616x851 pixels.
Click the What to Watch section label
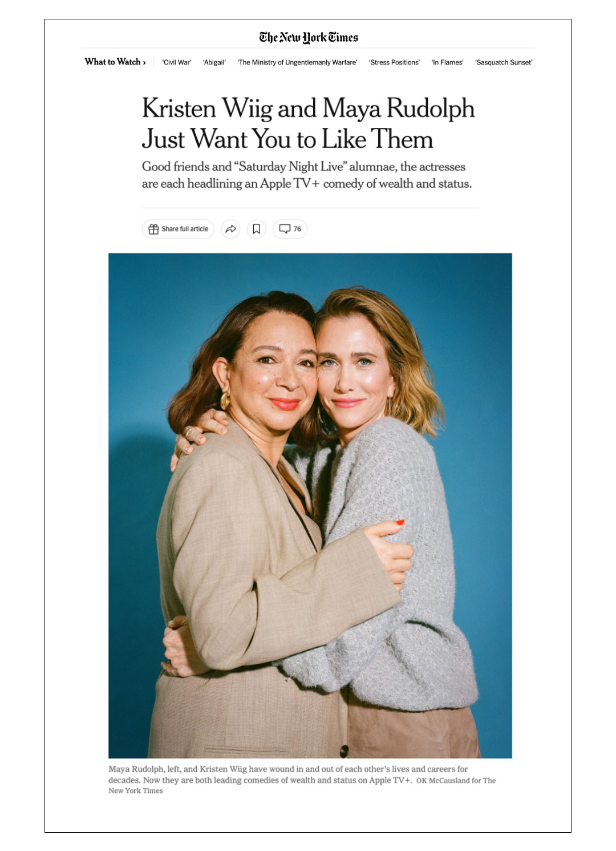[x=112, y=62]
